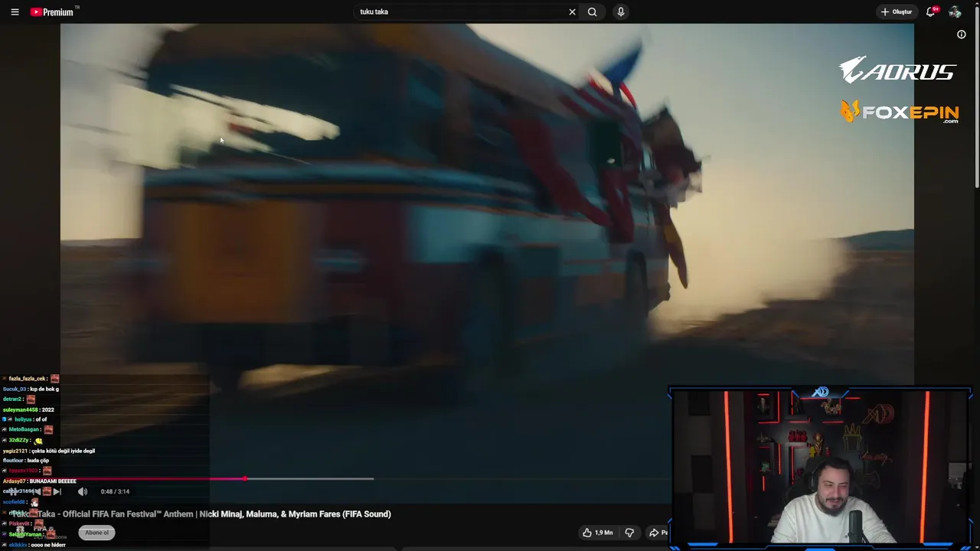Clear the search query with the X
Screen dimensions: 980x551
pos(572,11)
